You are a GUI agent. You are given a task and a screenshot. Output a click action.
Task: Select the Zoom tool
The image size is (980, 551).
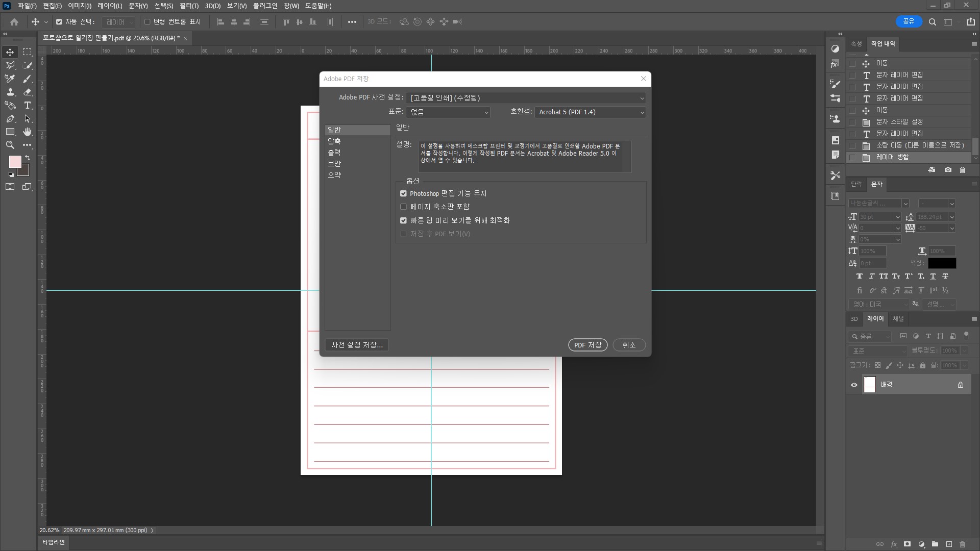pos(10,145)
